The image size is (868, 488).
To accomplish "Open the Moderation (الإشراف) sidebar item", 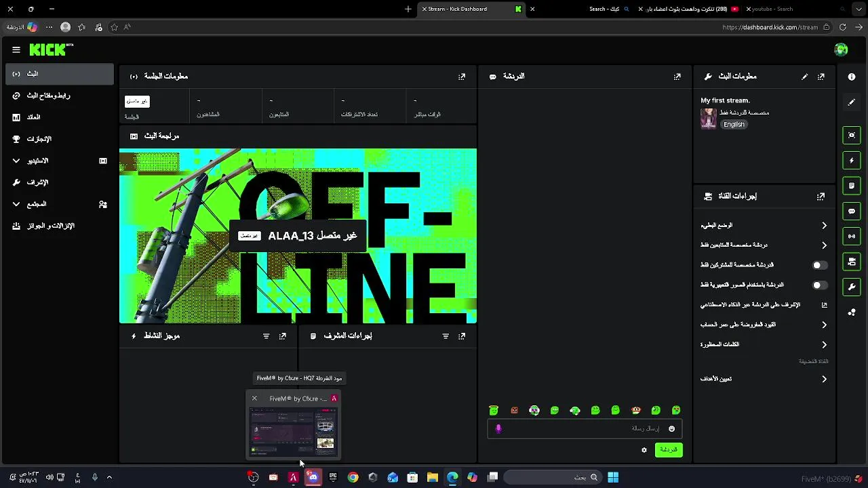I will click(60, 182).
